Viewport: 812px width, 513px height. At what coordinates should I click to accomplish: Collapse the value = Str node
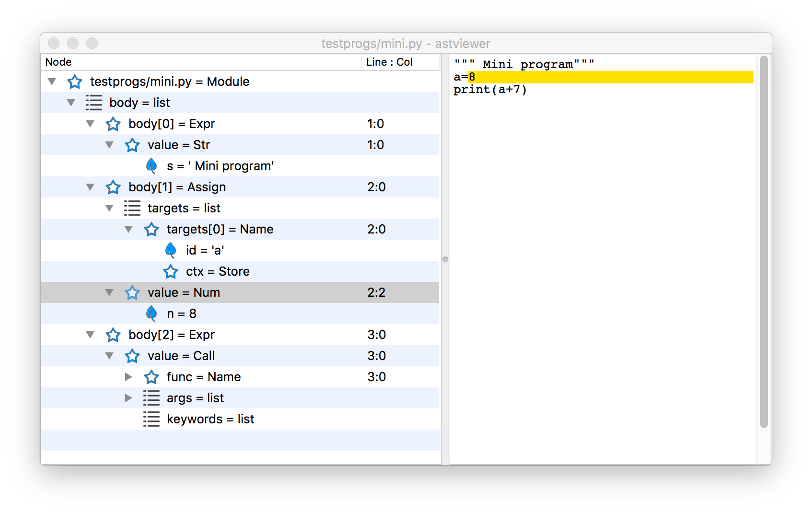point(109,145)
